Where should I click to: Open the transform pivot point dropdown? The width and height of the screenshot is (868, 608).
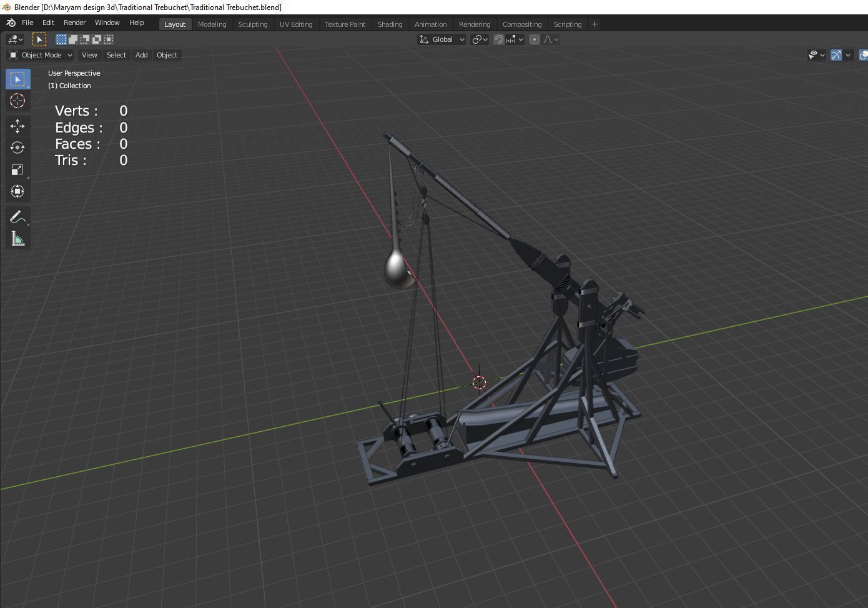[480, 39]
